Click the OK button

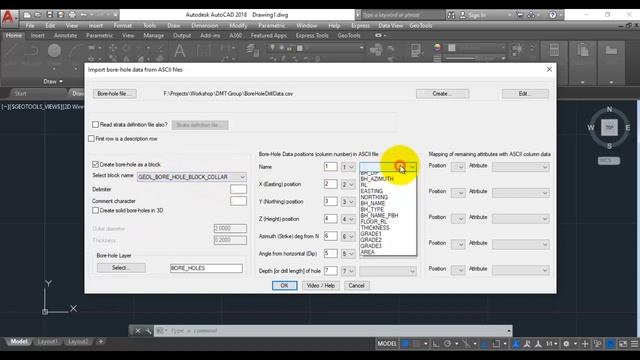(x=284, y=285)
